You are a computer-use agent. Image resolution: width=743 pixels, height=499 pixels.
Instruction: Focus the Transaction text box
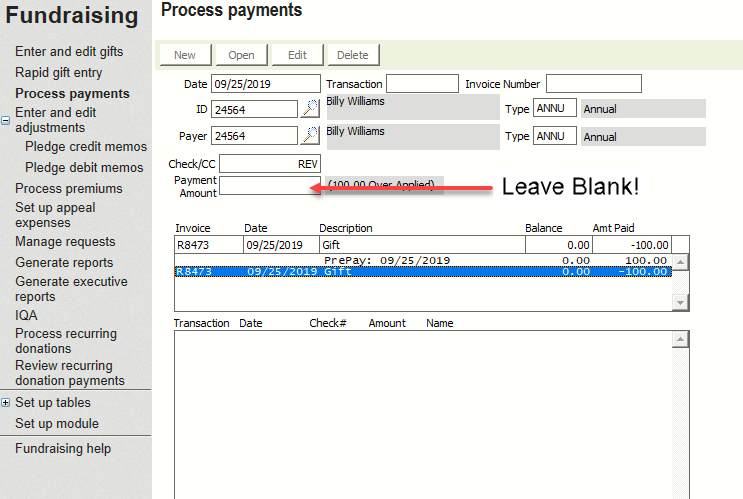[421, 84]
